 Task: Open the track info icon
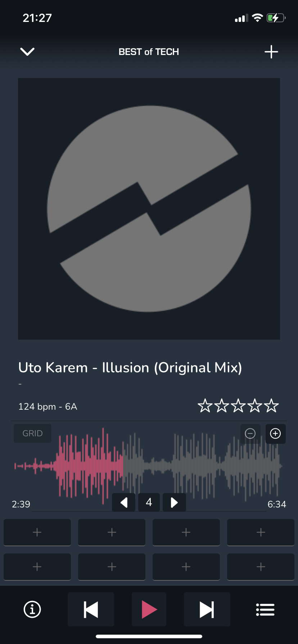tap(32, 609)
